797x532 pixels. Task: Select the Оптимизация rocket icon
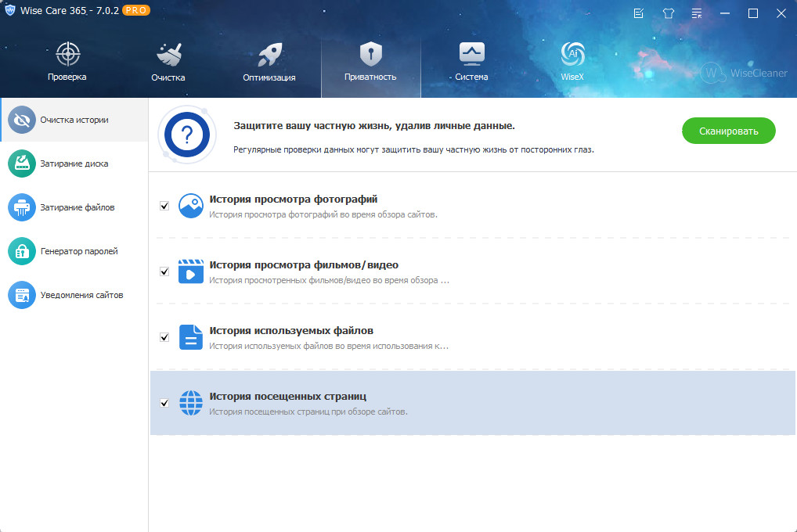269,54
